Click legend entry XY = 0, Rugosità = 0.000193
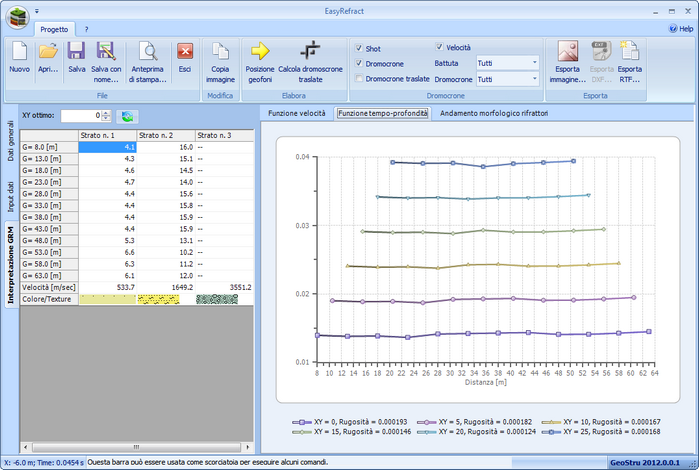This screenshot has height=470, width=699. click(350, 422)
